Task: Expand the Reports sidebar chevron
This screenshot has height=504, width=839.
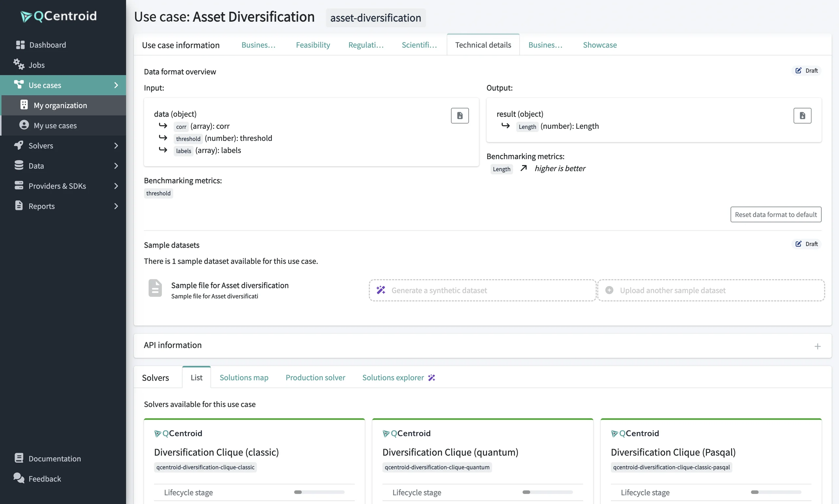Action: point(116,206)
